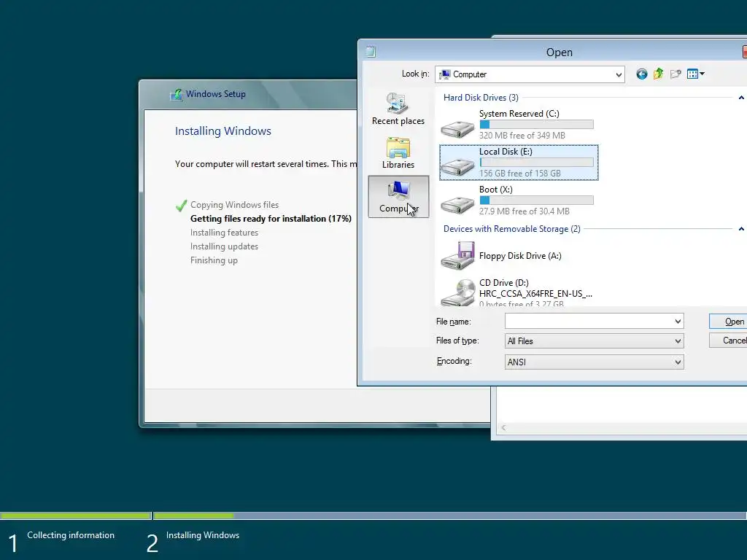Go back using the blue back arrow icon

tap(642, 74)
